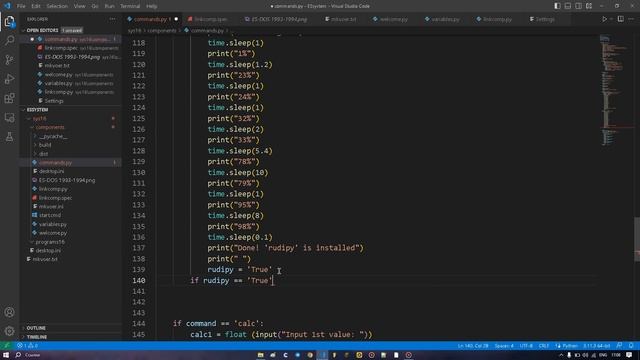Open the Edit menu
Image resolution: width=640 pixels, height=360 pixels.
[x=36, y=6]
